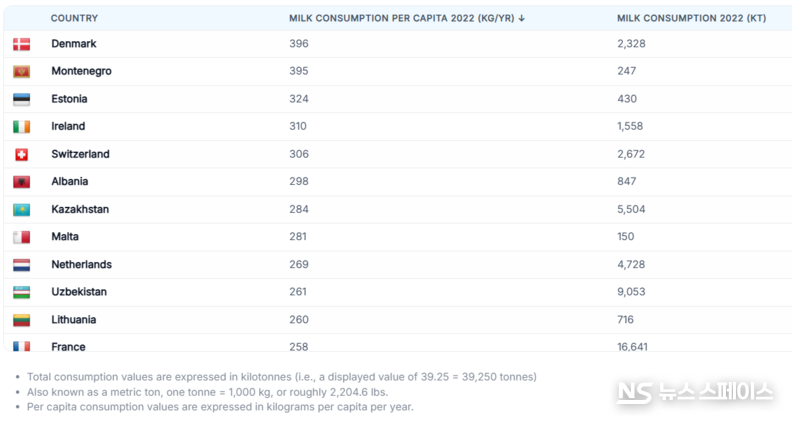Sort by Milk Consumption Per Capita 2022 column
Viewport: 792px width, 421px height.
coord(402,18)
